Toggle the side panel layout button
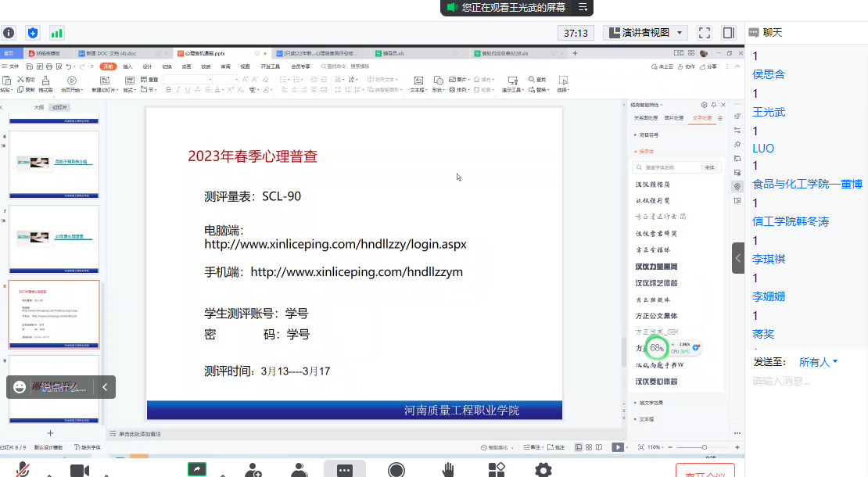This screenshot has height=477, width=868. pos(729,33)
